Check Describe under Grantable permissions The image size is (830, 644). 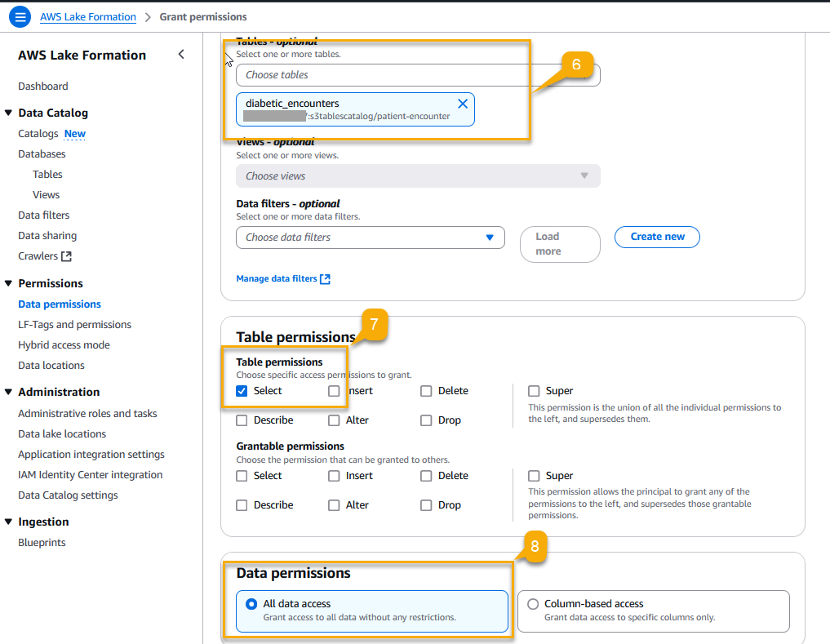pyautogui.click(x=241, y=504)
